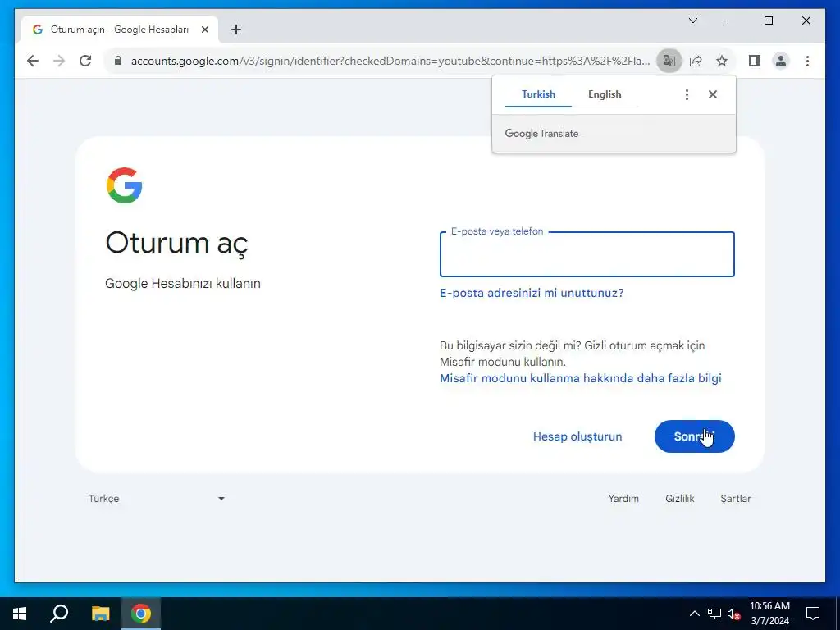Open the Gizlilik footer link

[680, 499]
